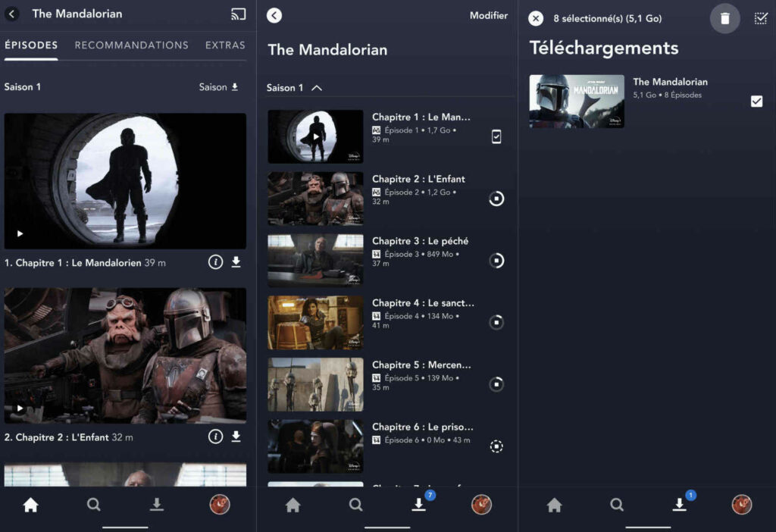The width and height of the screenshot is (776, 532).
Task: Play downloaded Chapitre 1 : Le Man... thumbnail
Action: pyautogui.click(x=315, y=136)
